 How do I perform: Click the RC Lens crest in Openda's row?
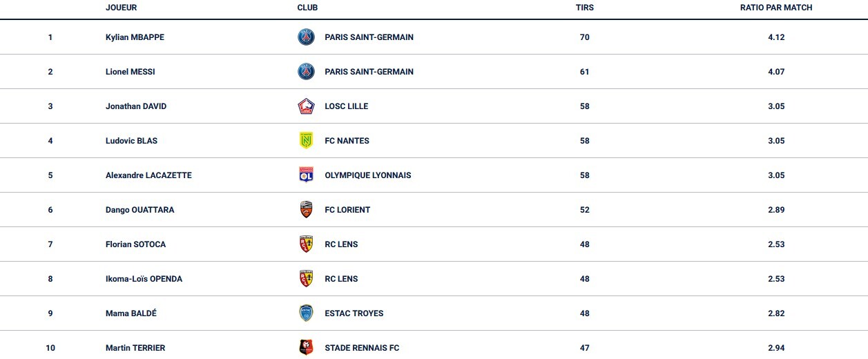pyautogui.click(x=306, y=279)
